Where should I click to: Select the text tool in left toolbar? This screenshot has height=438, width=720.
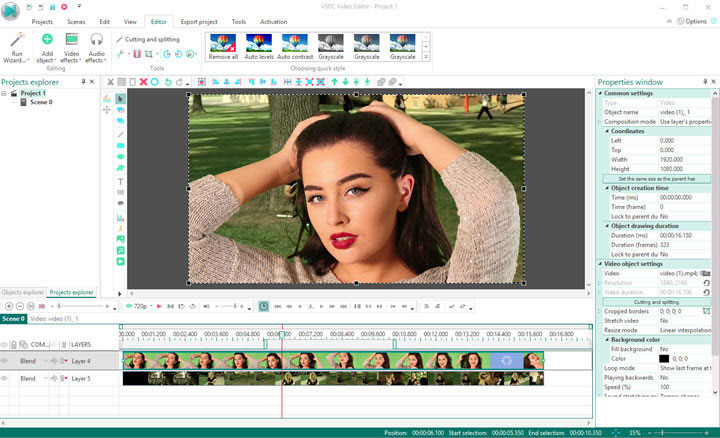click(120, 182)
